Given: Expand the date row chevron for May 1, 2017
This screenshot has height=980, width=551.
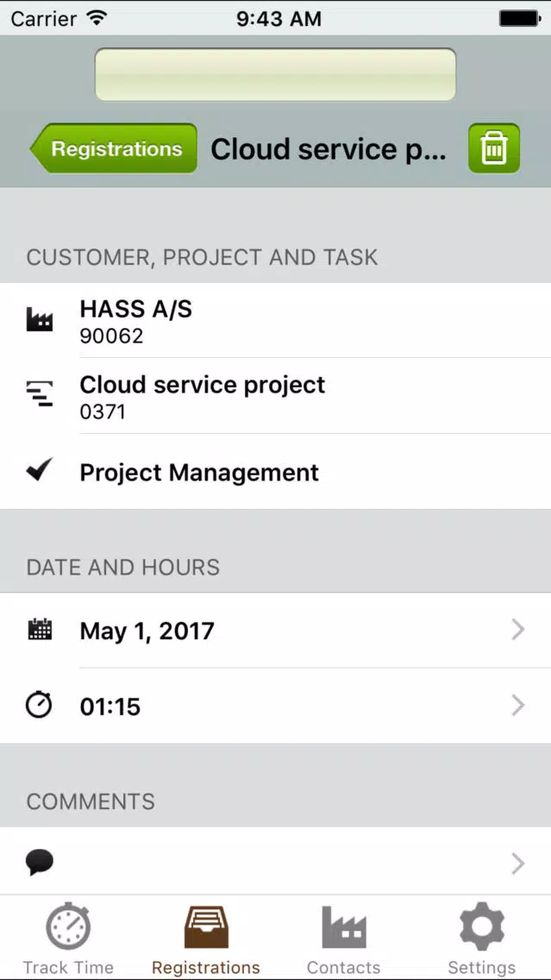Looking at the screenshot, I should tap(517, 630).
